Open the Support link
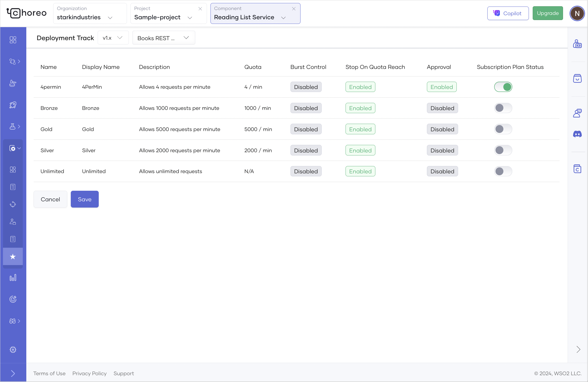 click(124, 373)
